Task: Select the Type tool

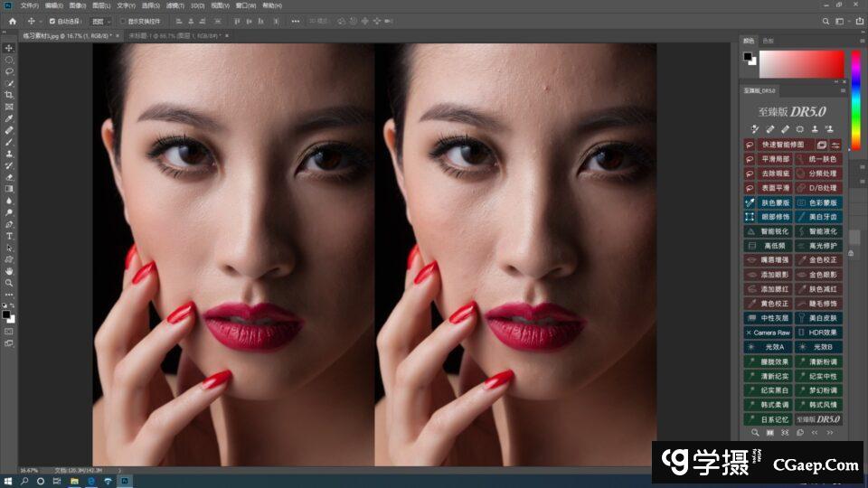Action: [x=9, y=236]
